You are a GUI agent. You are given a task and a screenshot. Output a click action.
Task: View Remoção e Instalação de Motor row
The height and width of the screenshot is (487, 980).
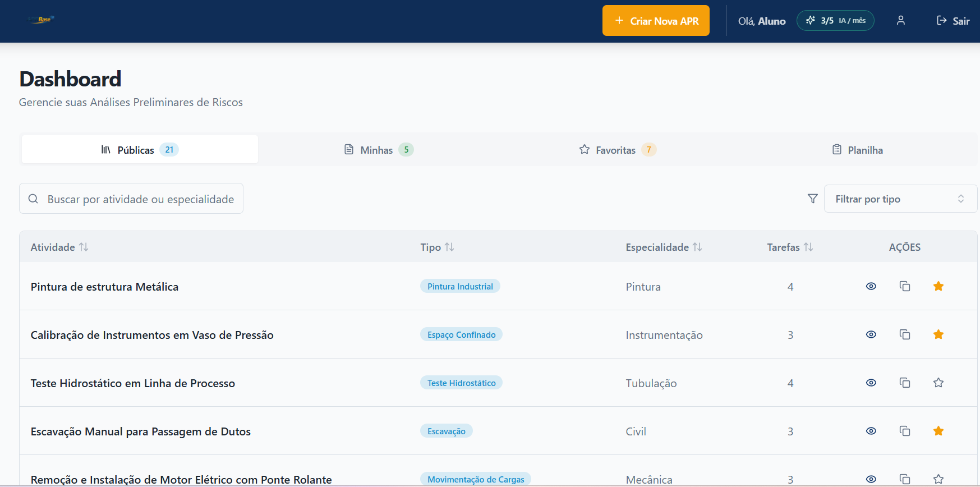pyautogui.click(x=871, y=479)
